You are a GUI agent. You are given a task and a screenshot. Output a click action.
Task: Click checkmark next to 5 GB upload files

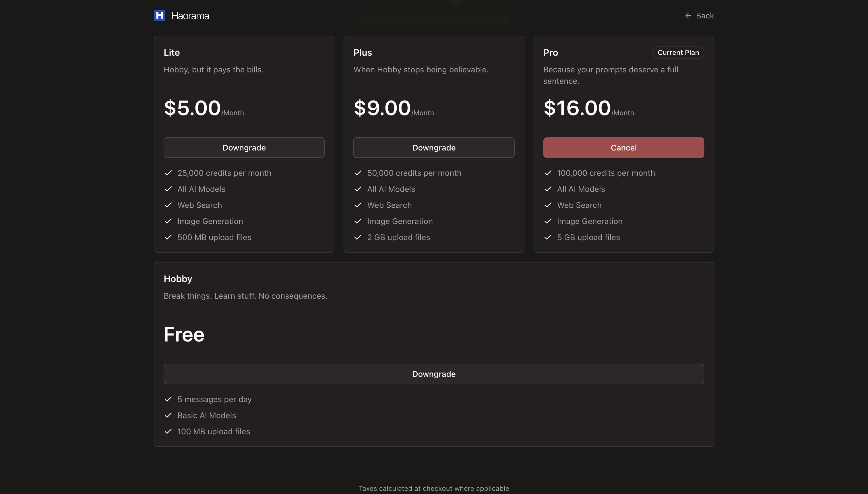(x=548, y=238)
